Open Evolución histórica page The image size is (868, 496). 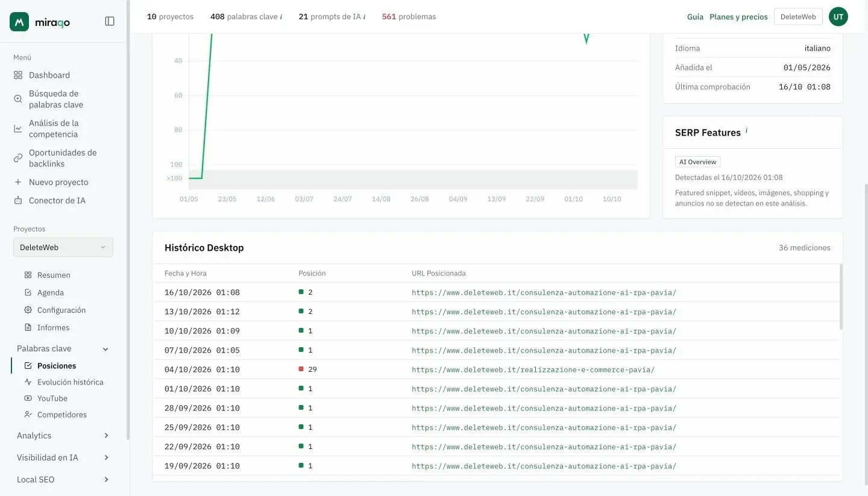71,382
